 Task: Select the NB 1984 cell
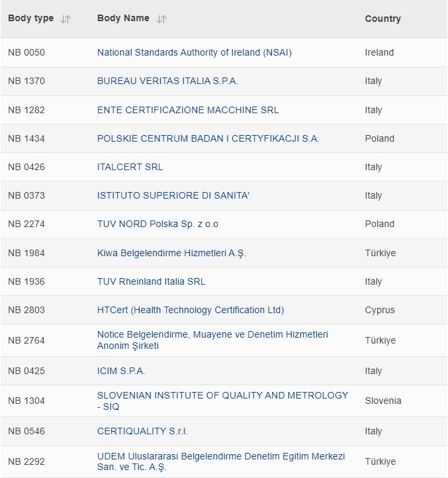pos(26,253)
